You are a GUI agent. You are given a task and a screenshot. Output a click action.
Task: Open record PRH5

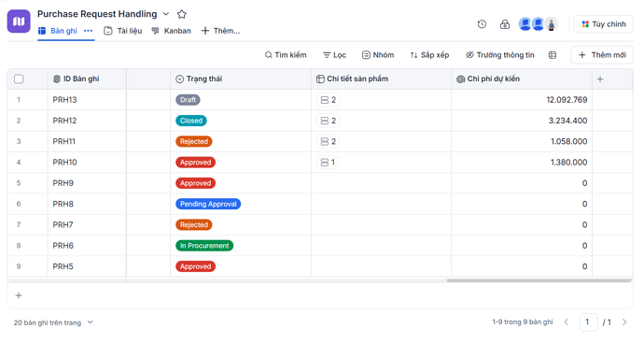point(63,266)
